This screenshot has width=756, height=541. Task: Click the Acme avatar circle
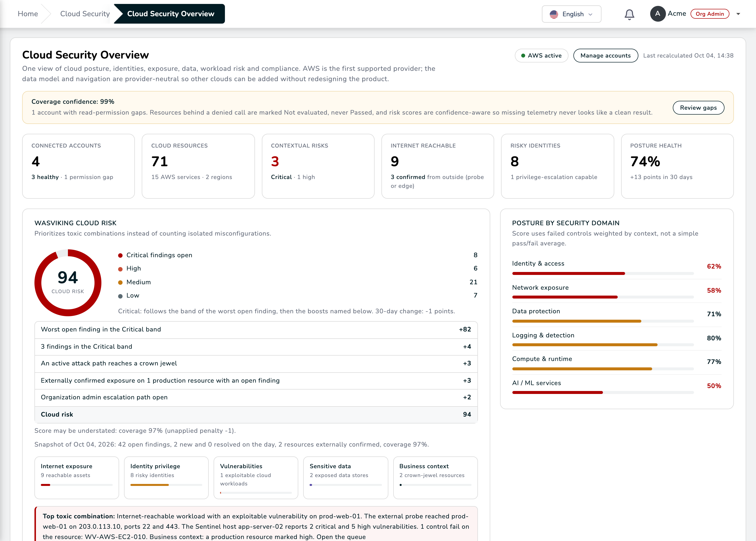point(657,14)
